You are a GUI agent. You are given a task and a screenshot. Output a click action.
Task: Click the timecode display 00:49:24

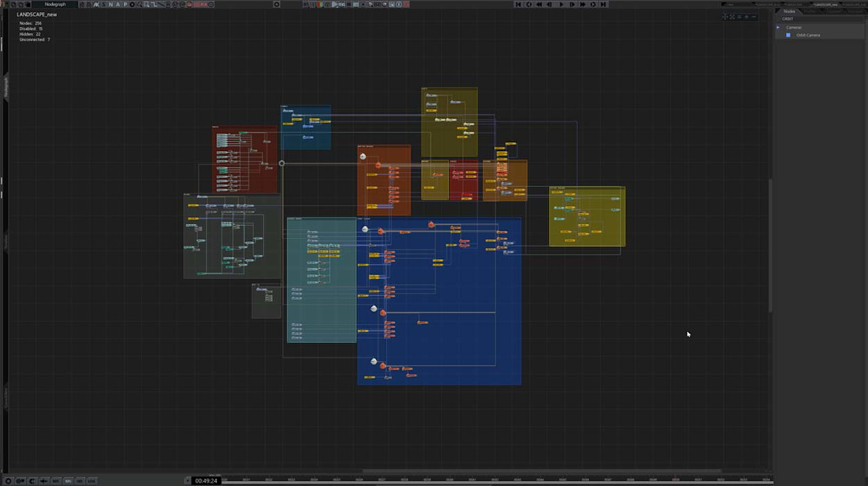click(206, 481)
